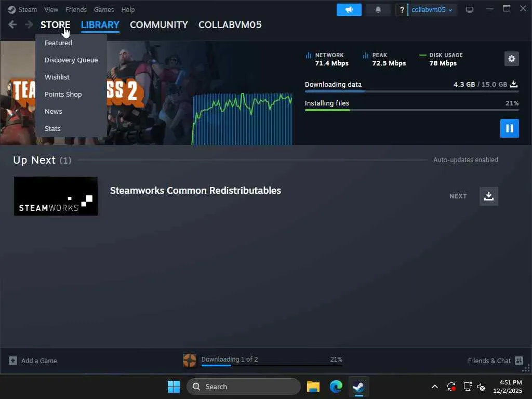Open File Explorer from the taskbar
The image size is (532, 399).
(x=313, y=387)
